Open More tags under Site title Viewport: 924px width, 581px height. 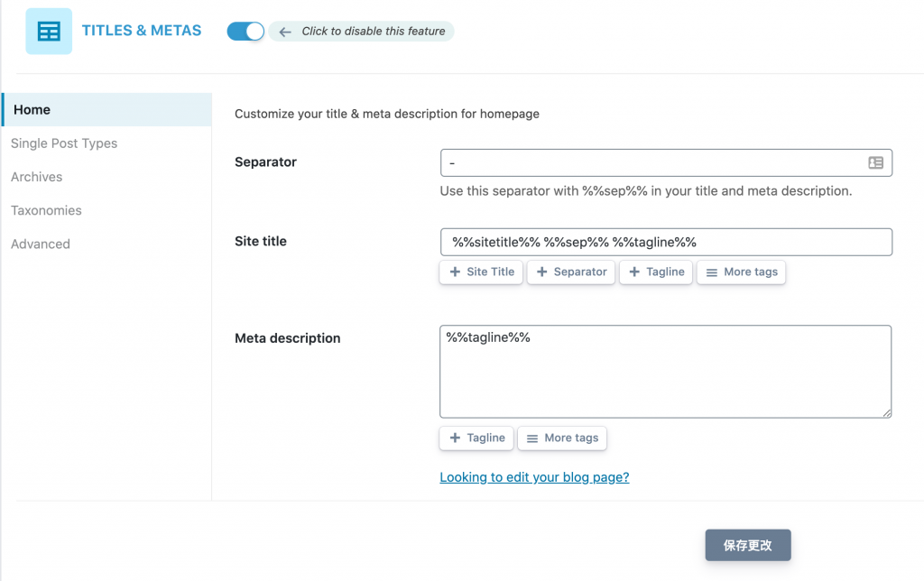[741, 272]
